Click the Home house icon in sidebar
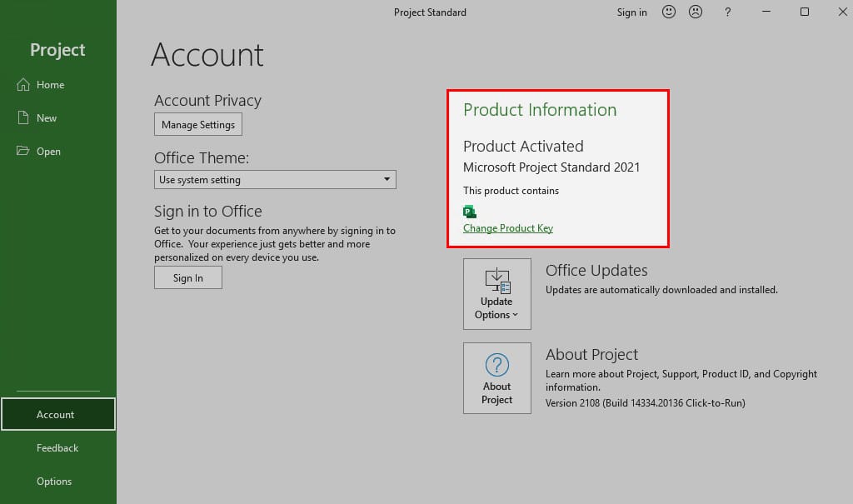The height and width of the screenshot is (504, 853). pos(22,84)
